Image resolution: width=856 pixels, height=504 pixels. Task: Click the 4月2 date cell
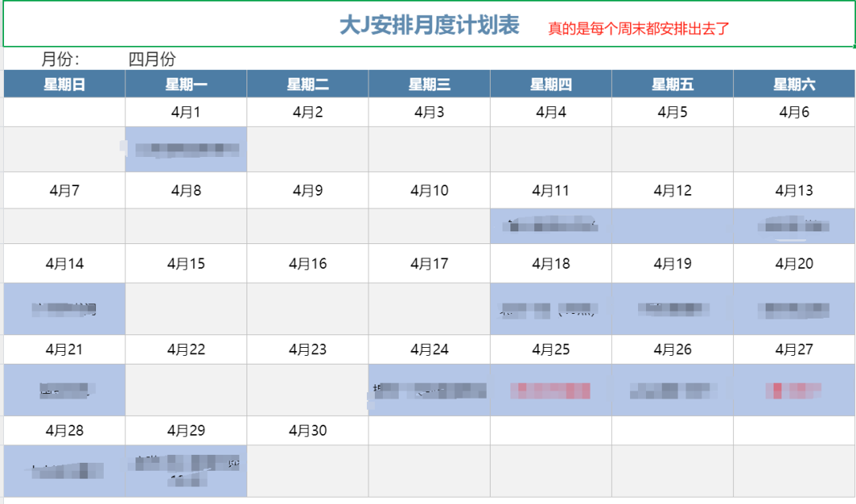(x=308, y=113)
